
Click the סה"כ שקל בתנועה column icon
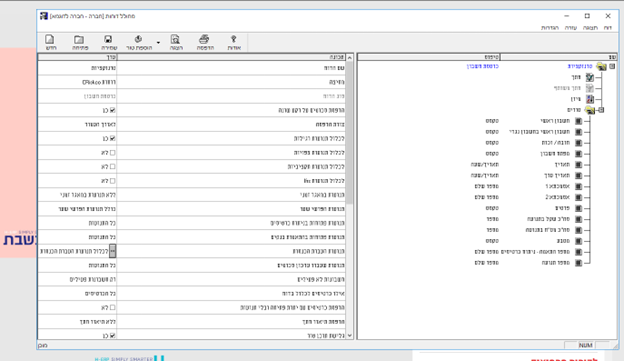pyautogui.click(x=578, y=219)
